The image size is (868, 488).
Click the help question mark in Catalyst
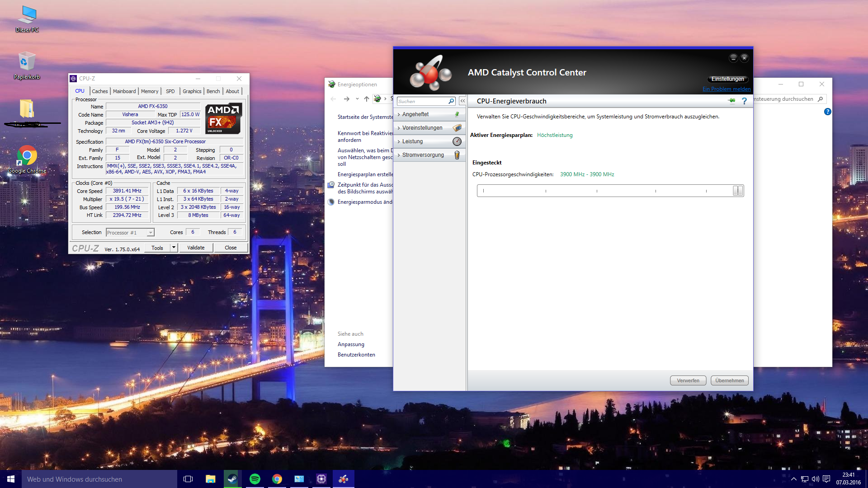coord(744,101)
